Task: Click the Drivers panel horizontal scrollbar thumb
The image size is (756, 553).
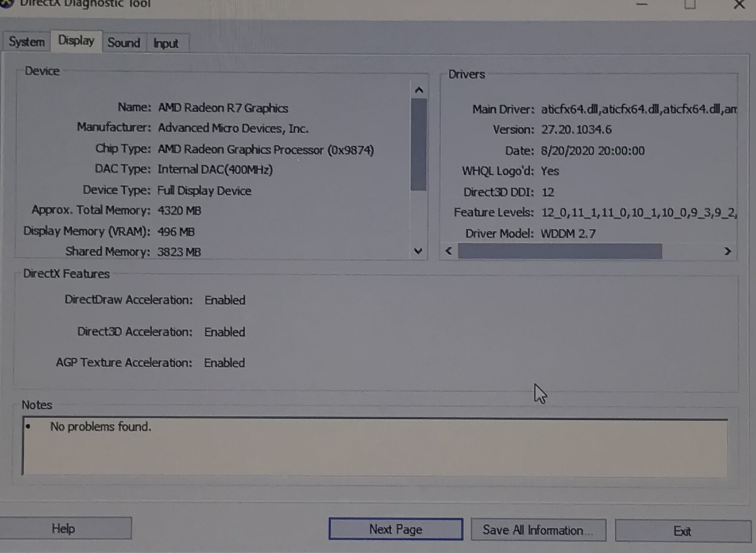Action: coord(560,251)
